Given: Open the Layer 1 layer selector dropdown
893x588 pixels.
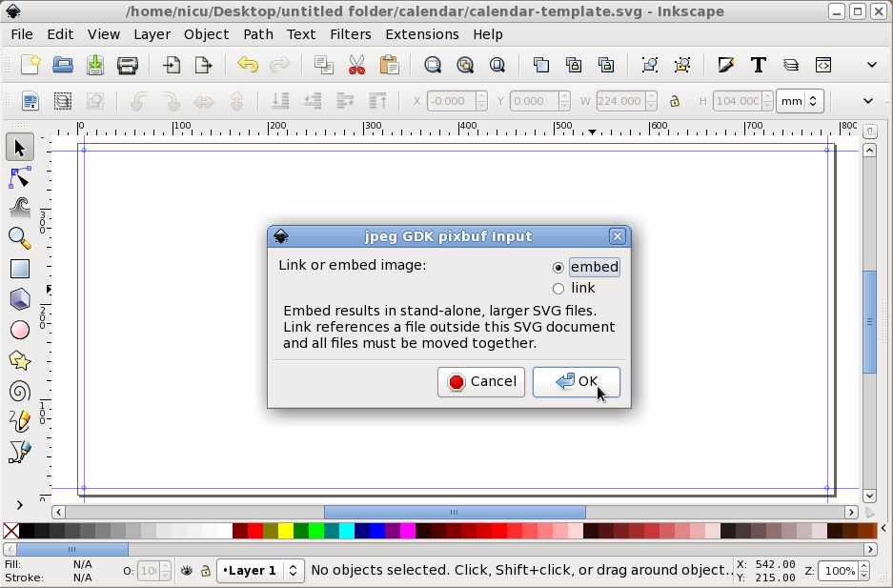Looking at the screenshot, I should click(260, 570).
